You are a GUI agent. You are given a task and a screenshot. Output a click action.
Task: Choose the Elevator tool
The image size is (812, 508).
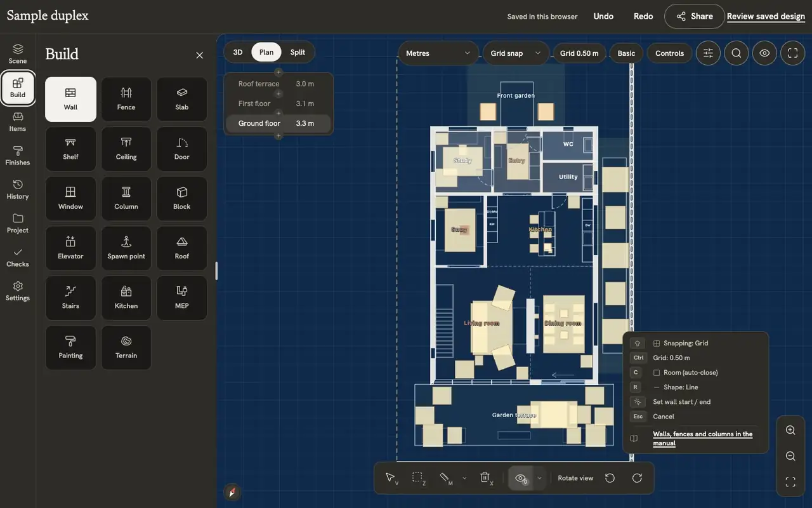point(70,248)
